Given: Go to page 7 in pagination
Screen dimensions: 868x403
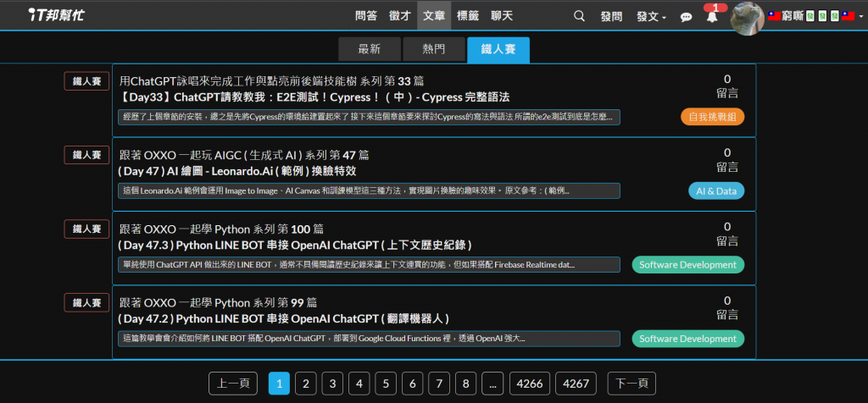Looking at the screenshot, I should coord(439,384).
